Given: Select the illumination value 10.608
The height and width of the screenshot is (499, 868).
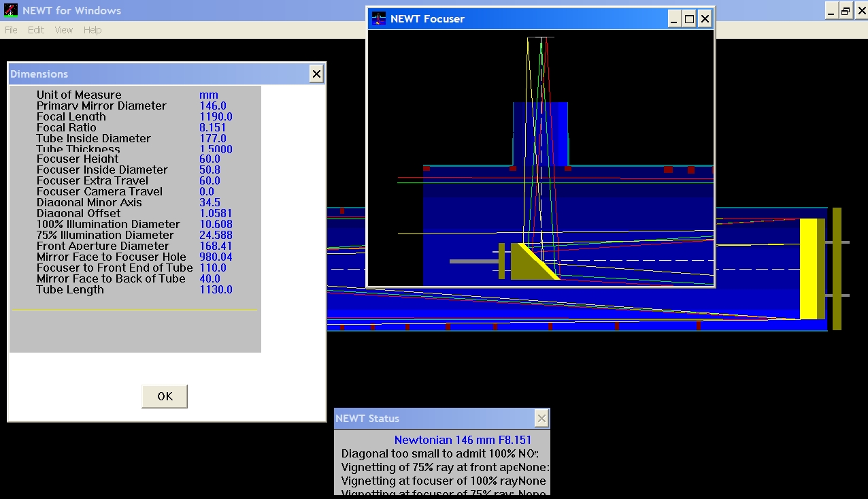Looking at the screenshot, I should point(216,225).
